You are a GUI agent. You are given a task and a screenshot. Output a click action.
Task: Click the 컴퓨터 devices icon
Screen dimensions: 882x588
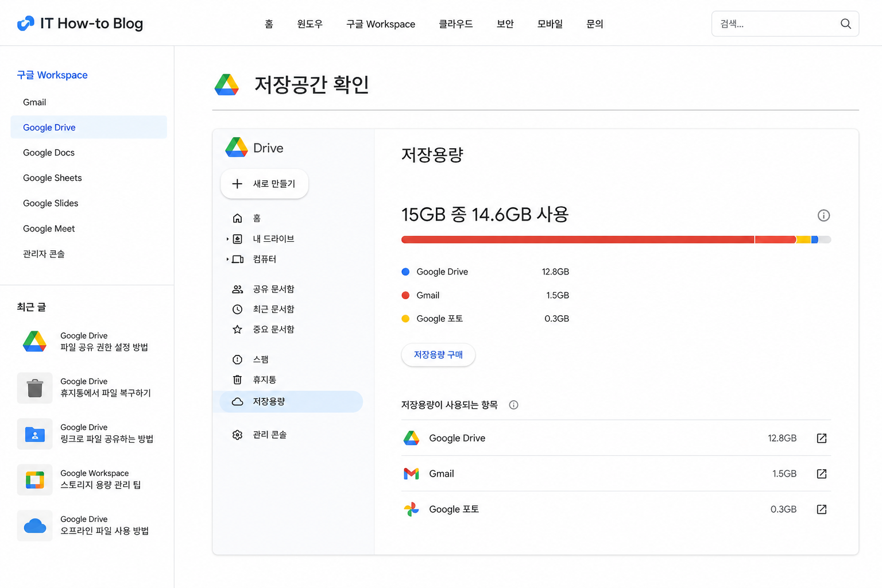(238, 260)
